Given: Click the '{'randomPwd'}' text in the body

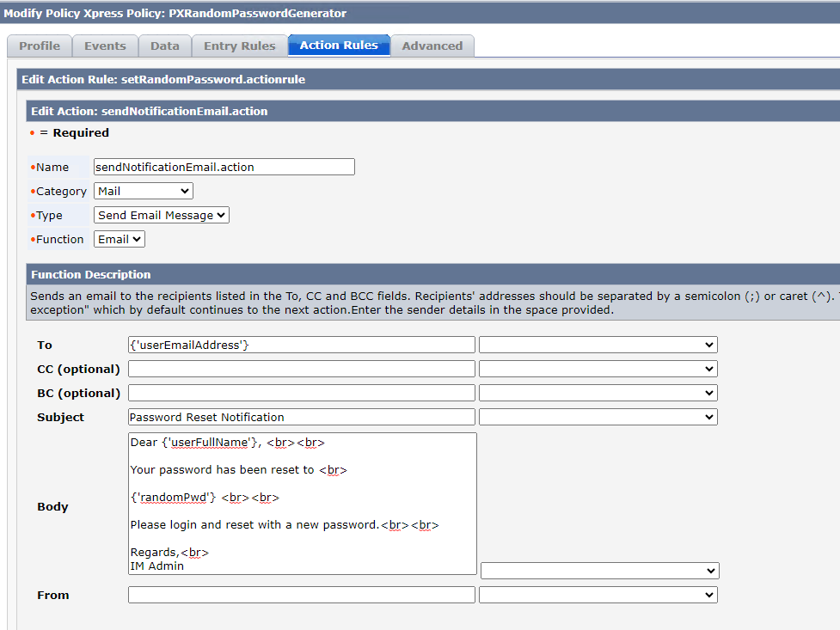Looking at the screenshot, I should coord(173,498).
